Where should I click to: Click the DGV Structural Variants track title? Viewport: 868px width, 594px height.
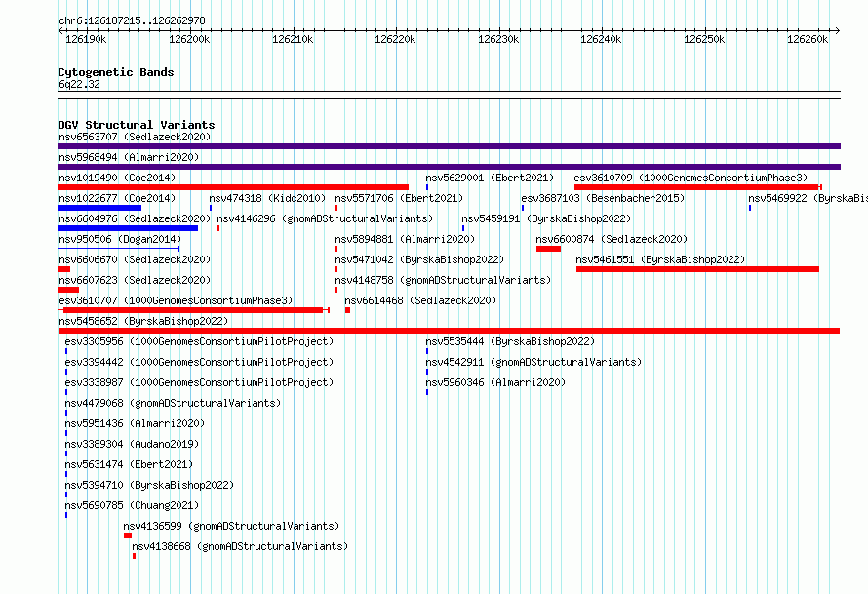137,125
